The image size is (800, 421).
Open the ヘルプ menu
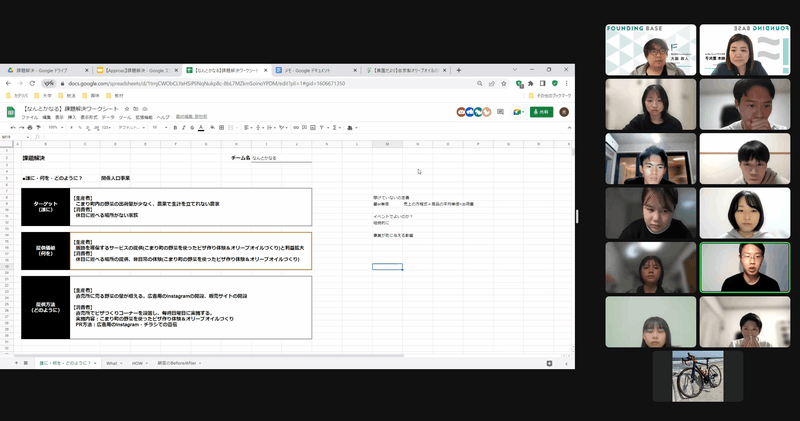[163, 117]
